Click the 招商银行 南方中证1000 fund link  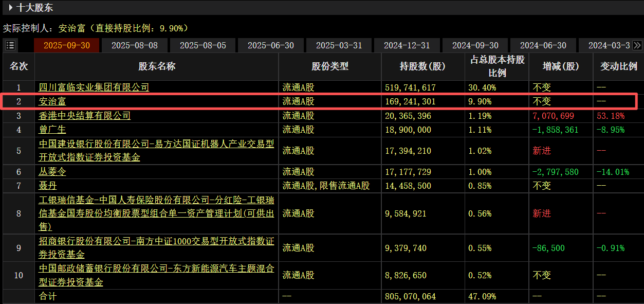tap(156, 241)
